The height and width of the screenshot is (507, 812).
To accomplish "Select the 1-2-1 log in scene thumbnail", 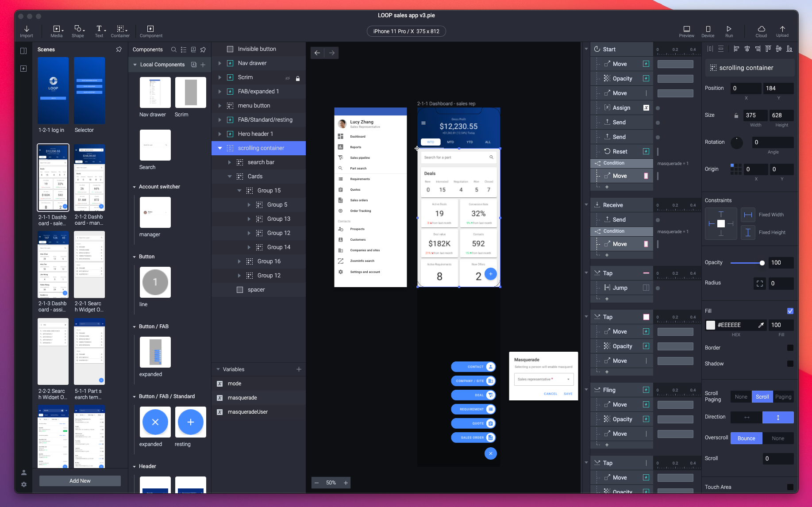I will pos(53,91).
